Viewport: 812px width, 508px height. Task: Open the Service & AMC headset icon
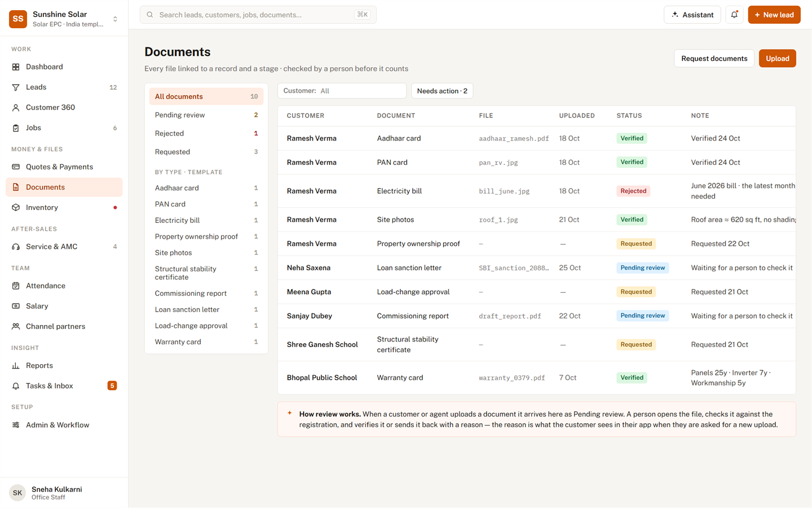pyautogui.click(x=16, y=247)
